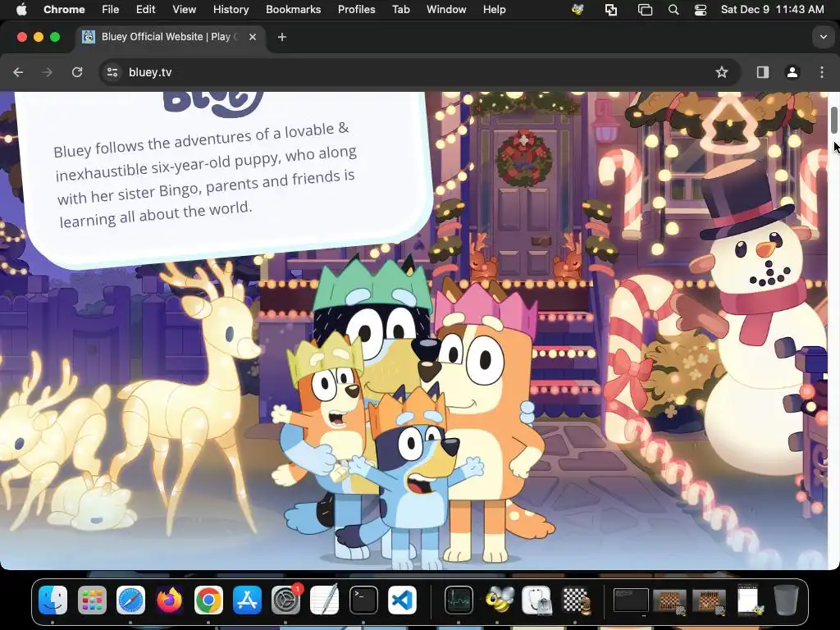Open Finder from the dock
This screenshot has width=840, height=630.
coord(53,600)
